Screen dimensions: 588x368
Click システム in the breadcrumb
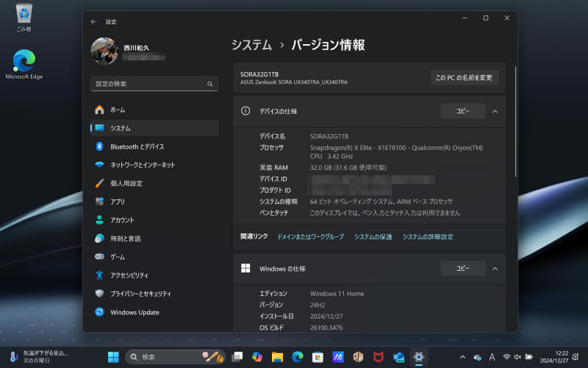251,45
